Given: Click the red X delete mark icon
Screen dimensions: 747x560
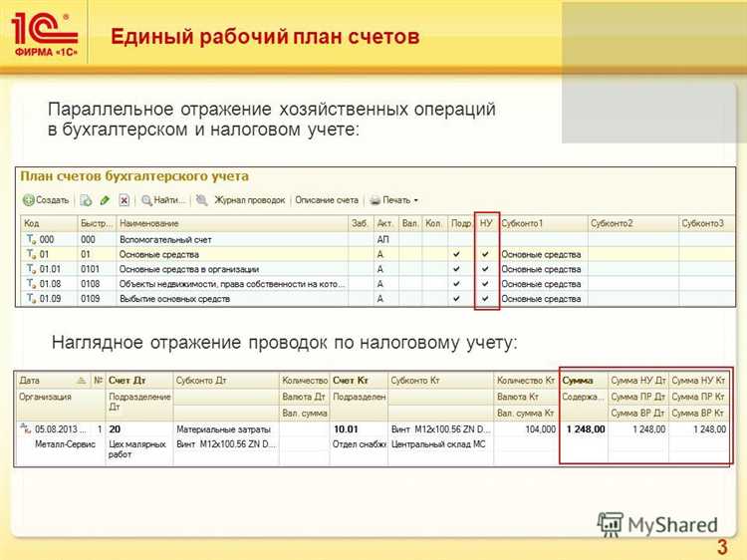Looking at the screenshot, I should pyautogui.click(x=124, y=199).
